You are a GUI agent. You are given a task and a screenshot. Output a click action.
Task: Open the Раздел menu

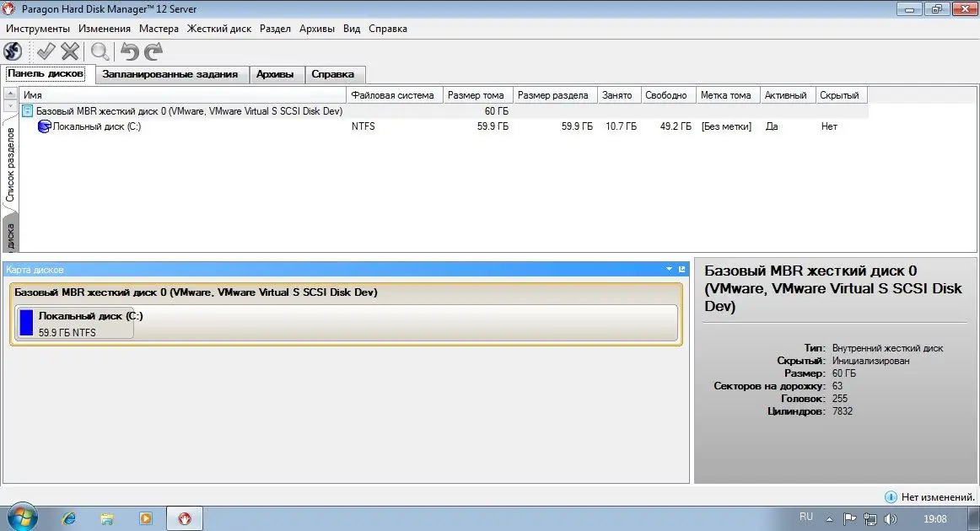275,29
